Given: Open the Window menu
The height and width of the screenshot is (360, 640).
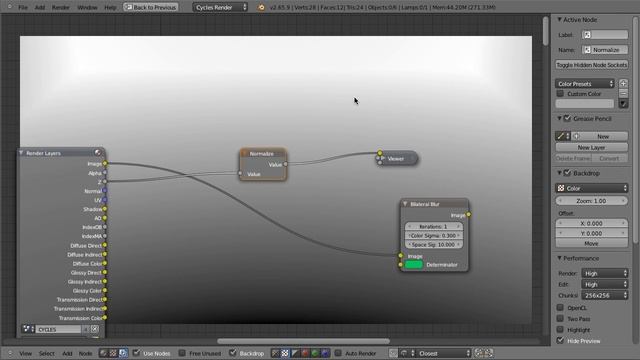Looking at the screenshot, I should pyautogui.click(x=87, y=7).
